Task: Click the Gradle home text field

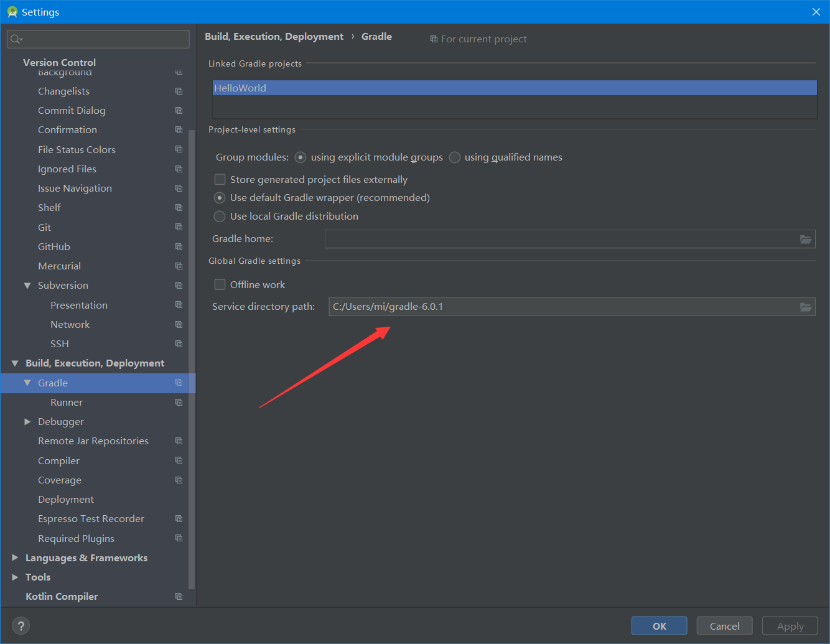Action: click(570, 239)
